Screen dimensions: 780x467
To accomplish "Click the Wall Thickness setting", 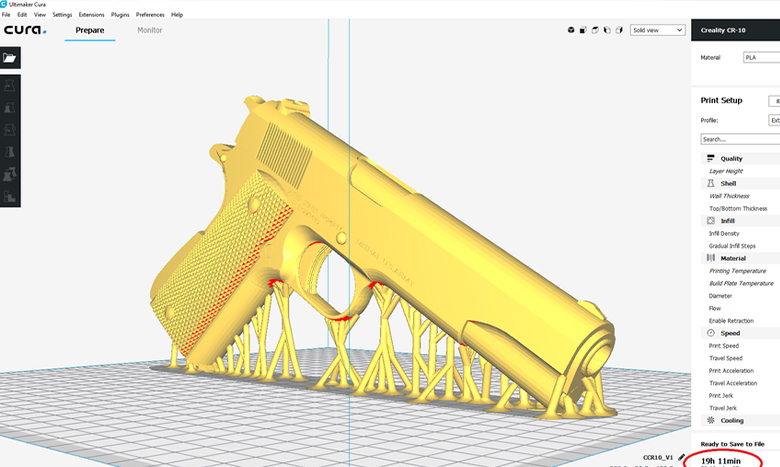I will (729, 196).
